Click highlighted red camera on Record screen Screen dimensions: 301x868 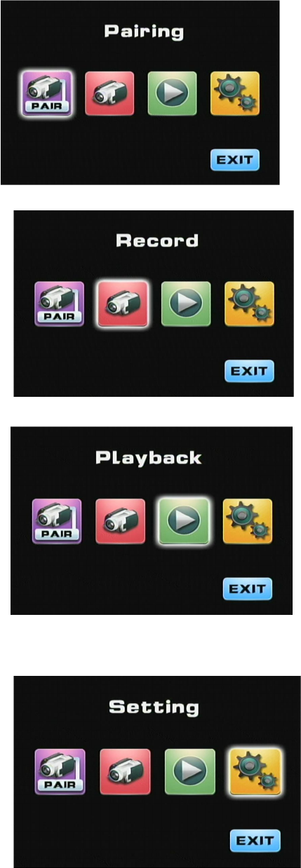coord(123,304)
